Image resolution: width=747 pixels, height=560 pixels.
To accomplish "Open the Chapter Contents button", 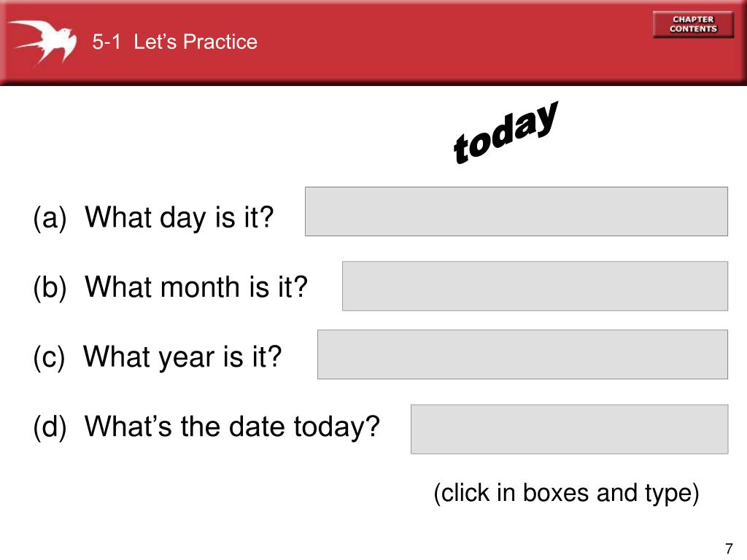I will [x=693, y=24].
